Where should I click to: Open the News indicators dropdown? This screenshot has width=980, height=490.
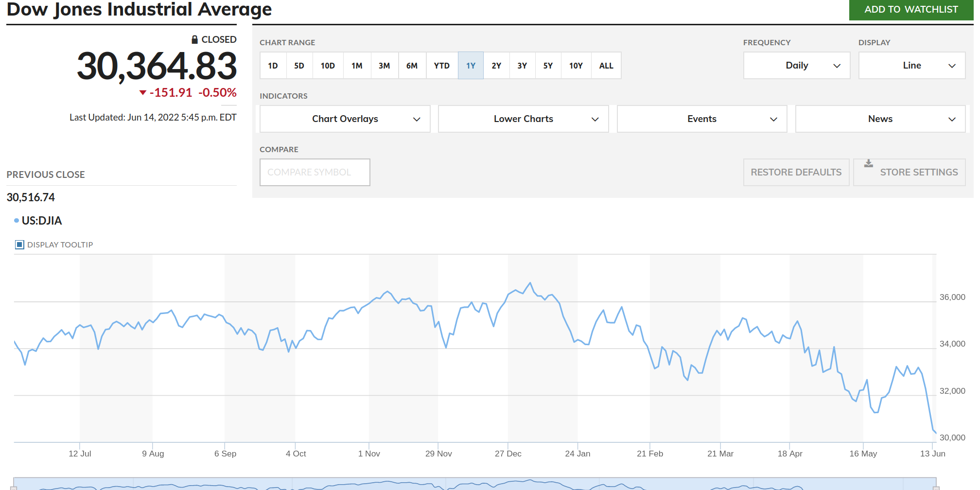880,119
